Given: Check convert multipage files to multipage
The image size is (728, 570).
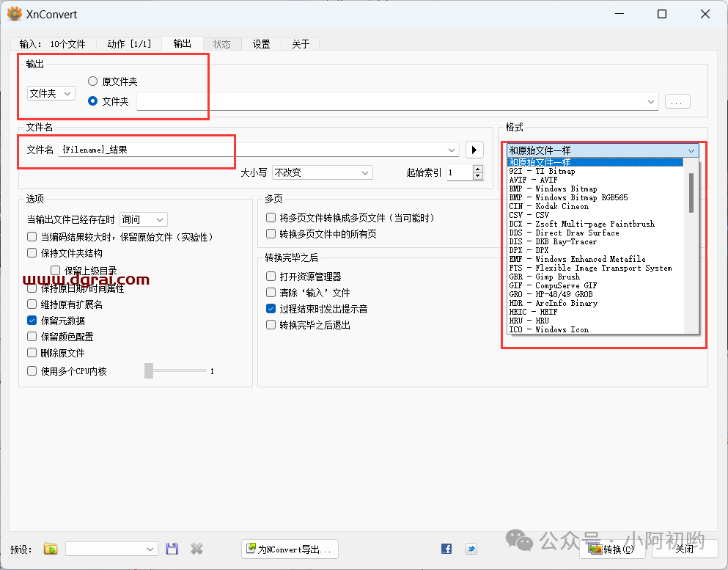Looking at the screenshot, I should coord(271,217).
